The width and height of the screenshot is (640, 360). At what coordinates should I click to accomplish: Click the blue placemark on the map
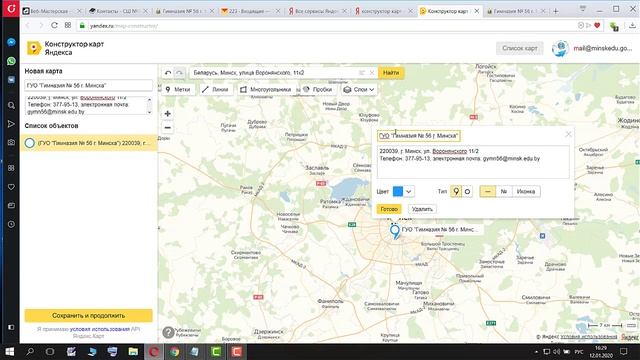pyautogui.click(x=395, y=231)
